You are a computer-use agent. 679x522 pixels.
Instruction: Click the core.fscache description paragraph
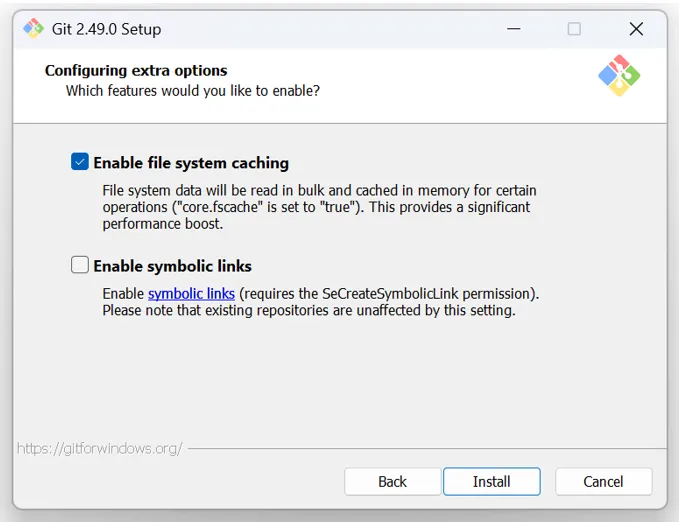(320, 207)
